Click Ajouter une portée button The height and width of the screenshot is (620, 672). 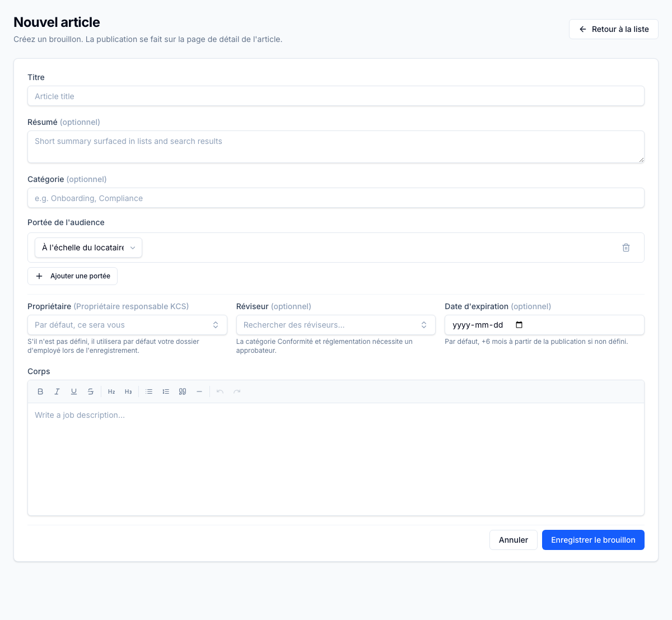coord(72,276)
